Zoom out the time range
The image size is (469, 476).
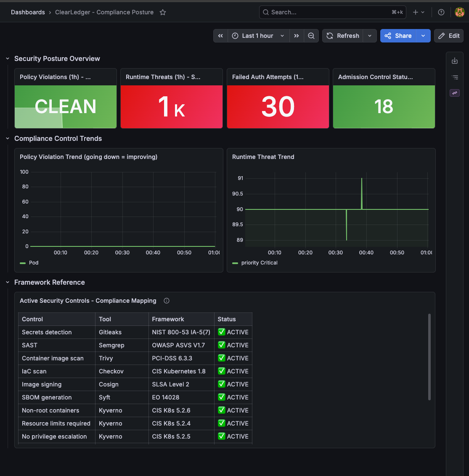tap(311, 36)
